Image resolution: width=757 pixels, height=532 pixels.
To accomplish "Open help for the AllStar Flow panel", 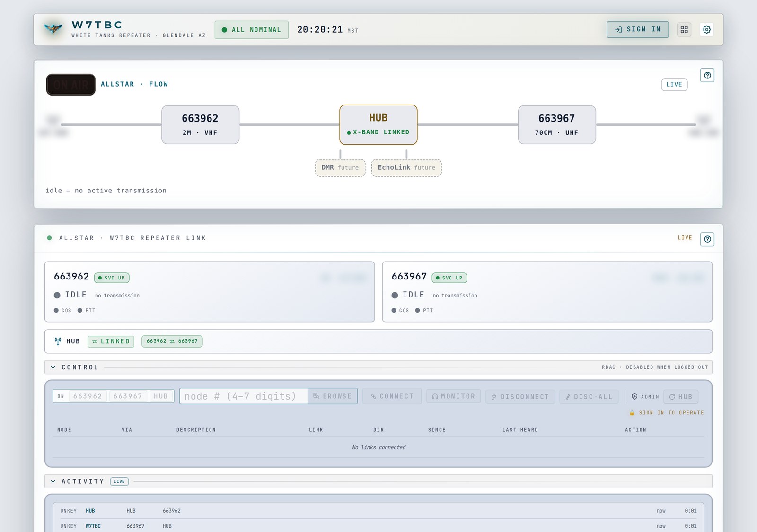I will click(707, 75).
